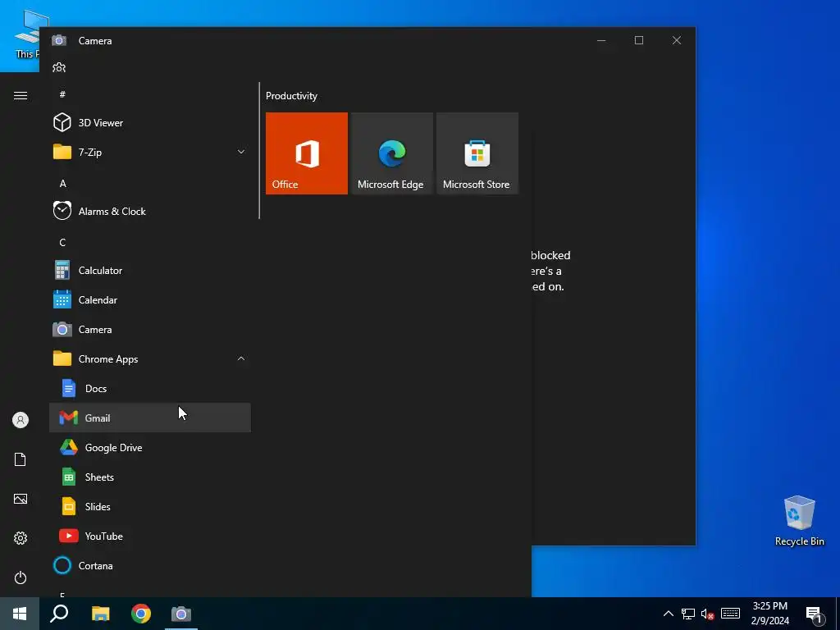Expand the Start menu hamburger button
Image resolution: width=840 pixels, height=630 pixels.
point(21,95)
